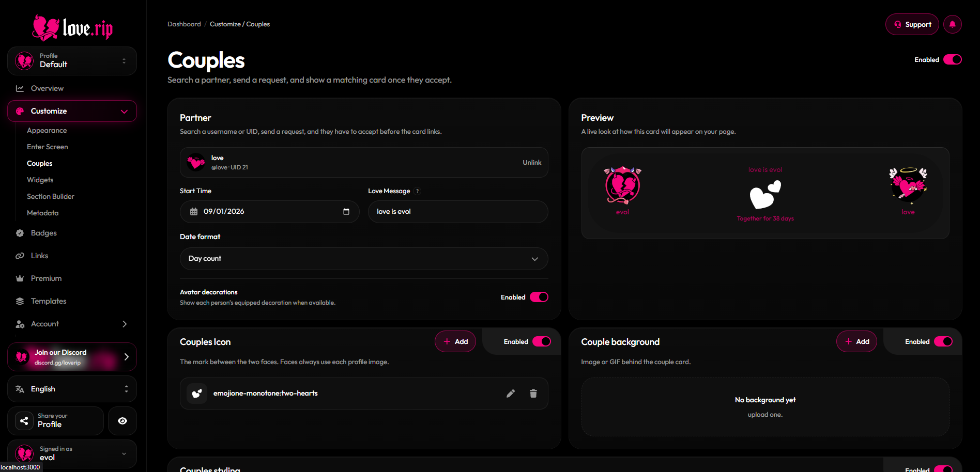Open the English language selector
Screen dimensions: 980x472
72,389
